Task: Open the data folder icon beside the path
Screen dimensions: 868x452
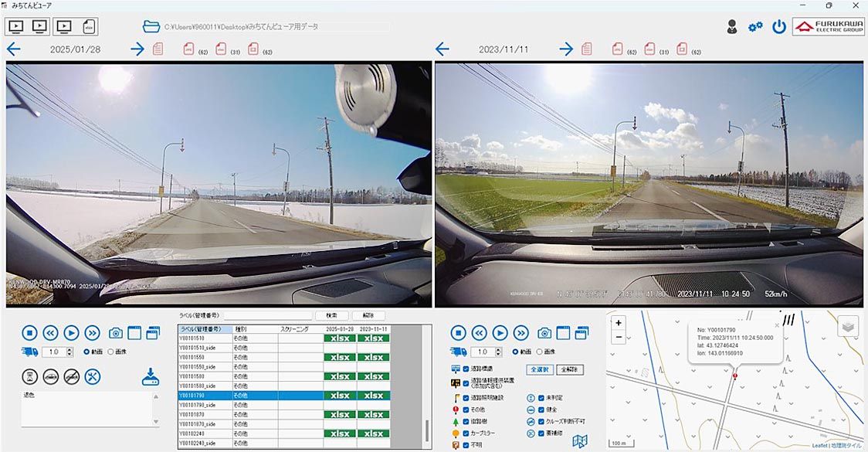Action: coord(151,26)
